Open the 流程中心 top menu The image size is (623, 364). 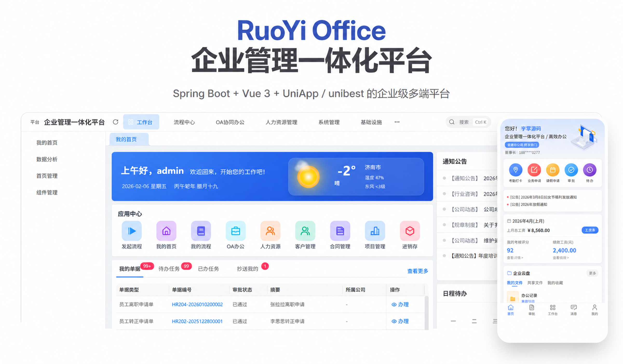(184, 122)
